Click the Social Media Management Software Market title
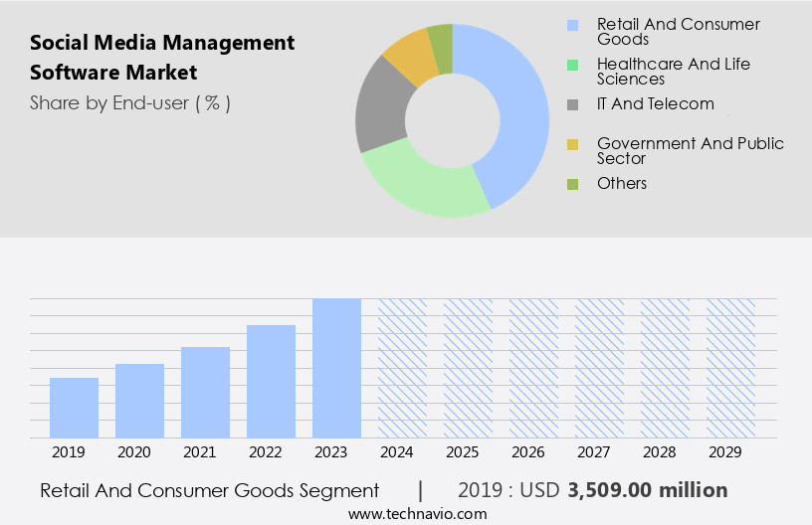The image size is (812, 525). coord(162,58)
